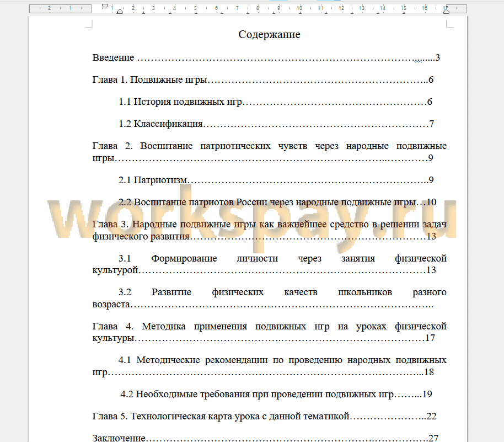Click page number 10 on the 2.2 line
Viewport: 504px width, 442px height.
tap(431, 203)
